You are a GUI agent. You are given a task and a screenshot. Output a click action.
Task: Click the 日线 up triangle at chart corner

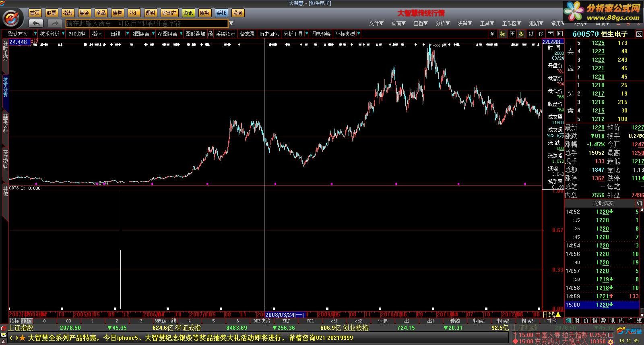558,314
